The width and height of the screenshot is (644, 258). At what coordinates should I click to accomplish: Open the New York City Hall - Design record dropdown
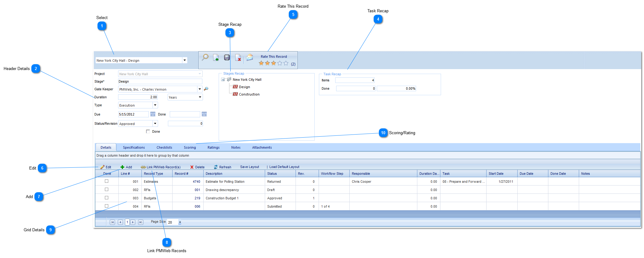185,60
